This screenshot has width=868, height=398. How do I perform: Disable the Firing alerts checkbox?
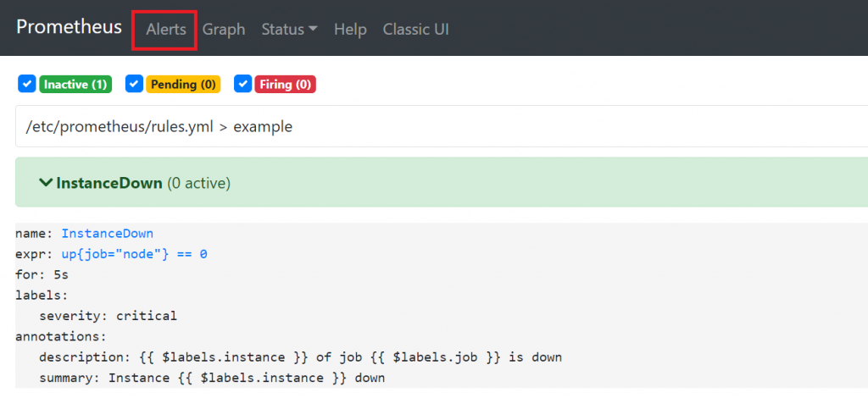[x=242, y=84]
